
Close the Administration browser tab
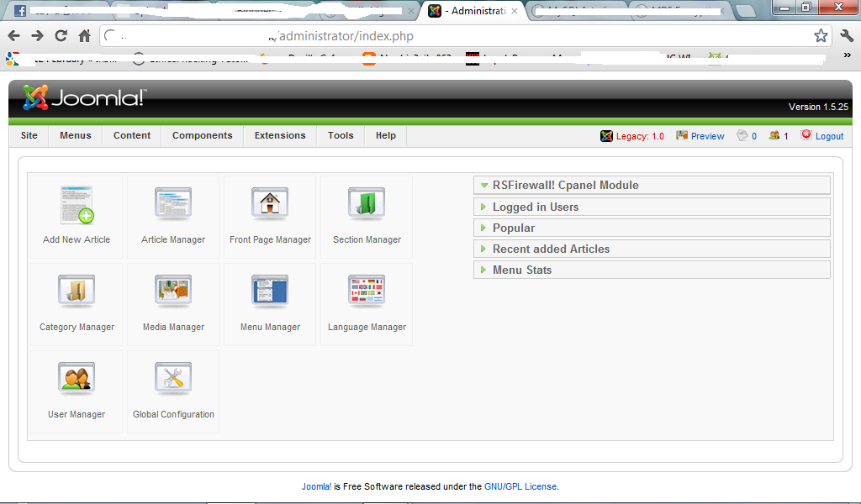click(x=515, y=11)
